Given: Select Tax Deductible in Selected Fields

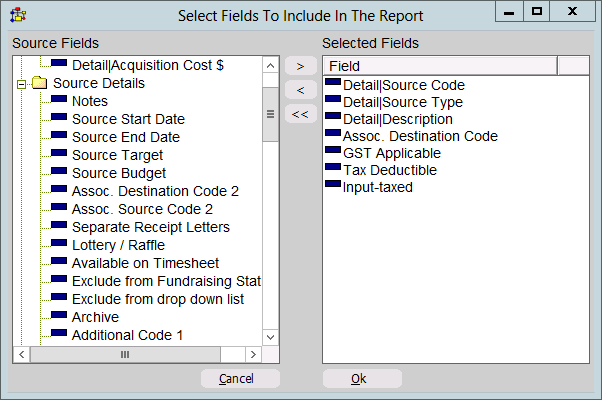Looking at the screenshot, I should [x=390, y=170].
